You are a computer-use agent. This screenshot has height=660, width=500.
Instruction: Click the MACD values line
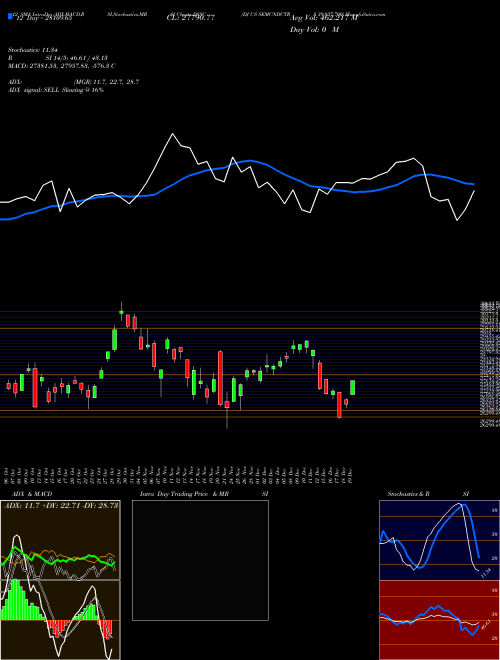(61, 66)
